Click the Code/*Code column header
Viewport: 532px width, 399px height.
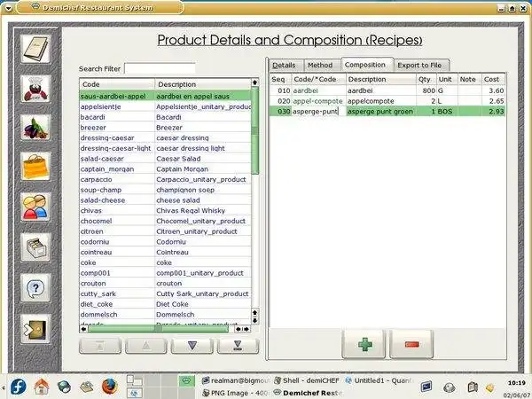(x=318, y=80)
